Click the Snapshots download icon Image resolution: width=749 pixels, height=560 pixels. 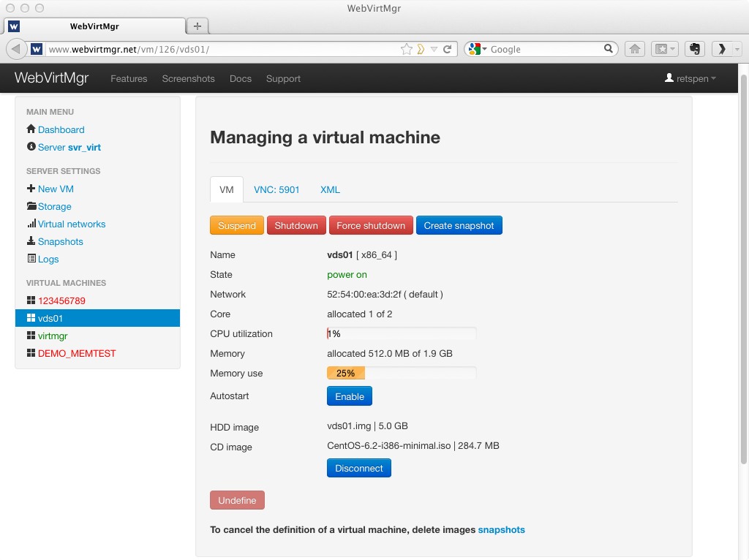tap(31, 241)
